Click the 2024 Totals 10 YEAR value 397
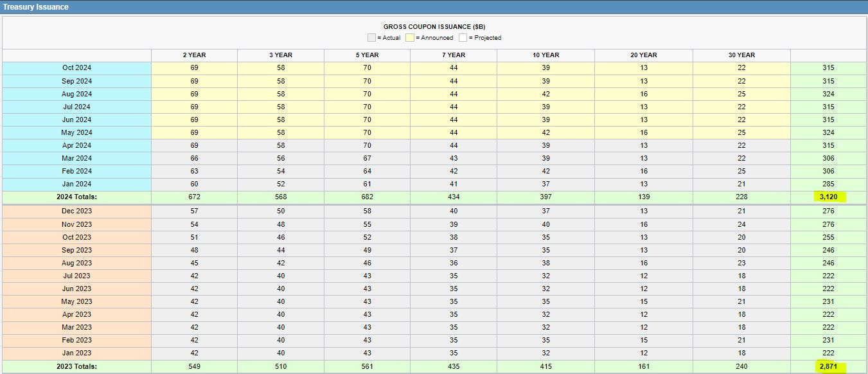This screenshot has height=374, width=868. point(545,197)
